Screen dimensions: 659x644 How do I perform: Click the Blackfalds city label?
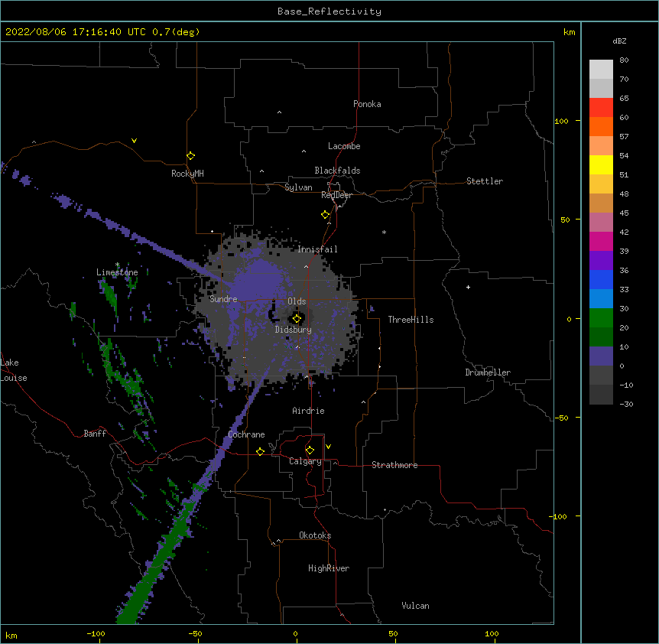337,171
